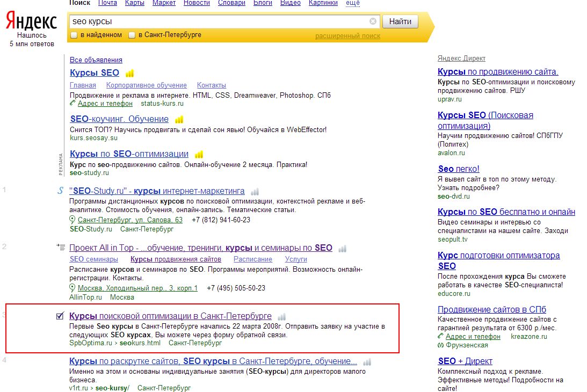Open the SEO семинары sitelink
Viewport: 587px width, 392px height.
tap(93, 259)
